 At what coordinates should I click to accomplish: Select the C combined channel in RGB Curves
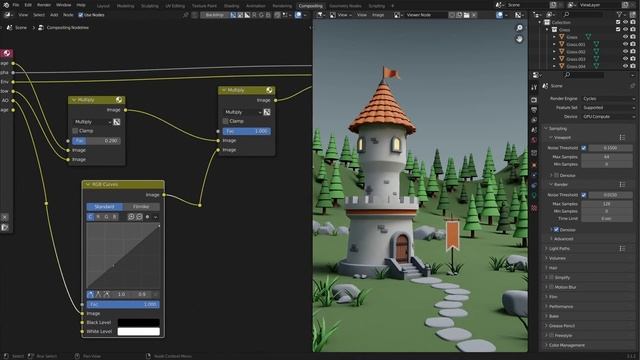(90, 217)
